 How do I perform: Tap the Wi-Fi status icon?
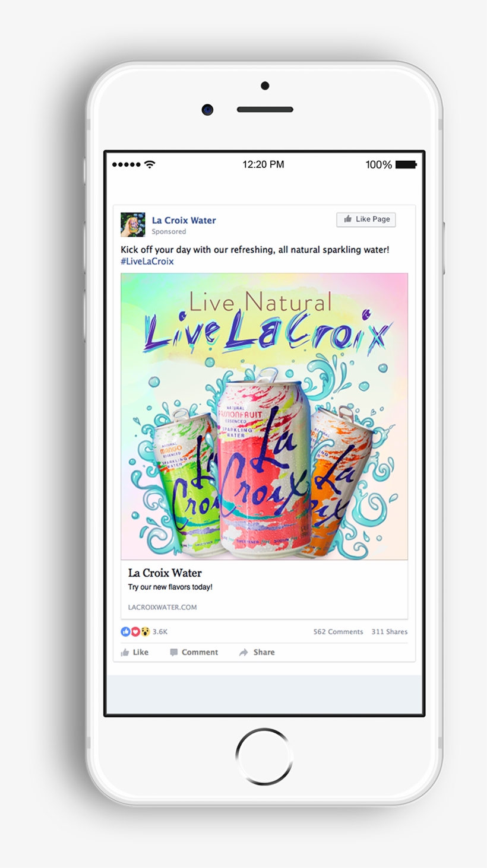[x=150, y=164]
